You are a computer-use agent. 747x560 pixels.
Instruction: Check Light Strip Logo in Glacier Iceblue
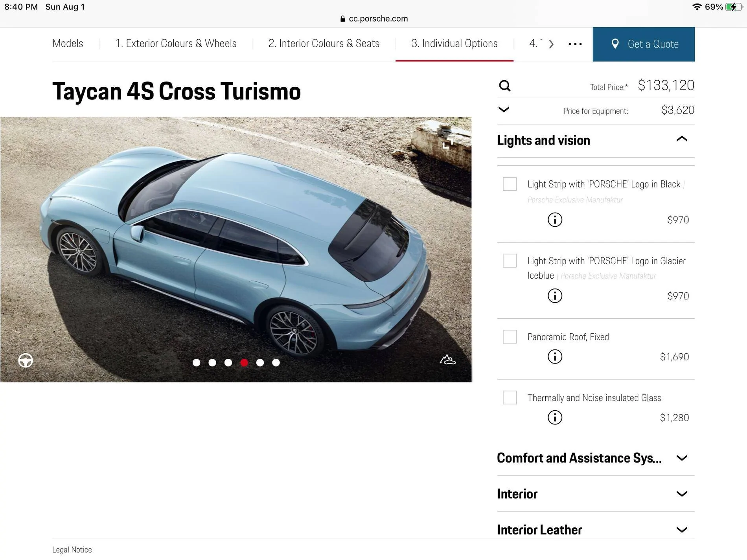(510, 261)
